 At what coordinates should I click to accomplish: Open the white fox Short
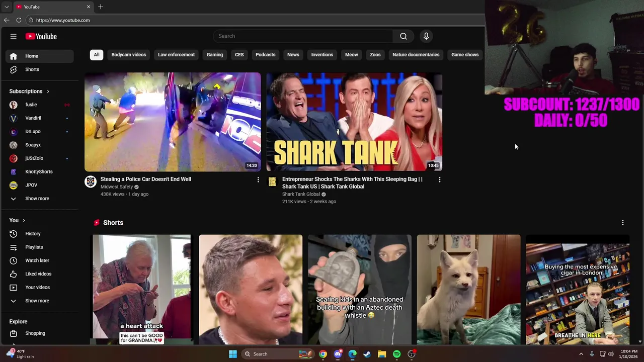tap(468, 290)
